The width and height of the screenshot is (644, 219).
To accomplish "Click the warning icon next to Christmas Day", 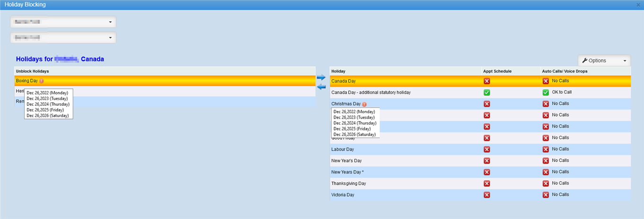I will 364,104.
